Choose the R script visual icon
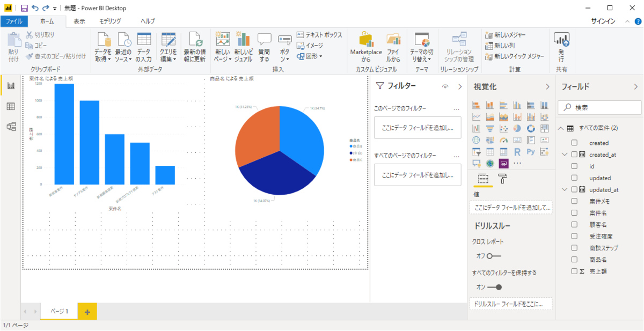 tap(518, 152)
